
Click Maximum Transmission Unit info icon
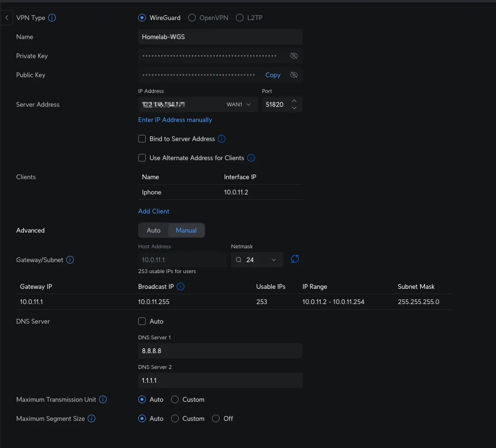[103, 399]
